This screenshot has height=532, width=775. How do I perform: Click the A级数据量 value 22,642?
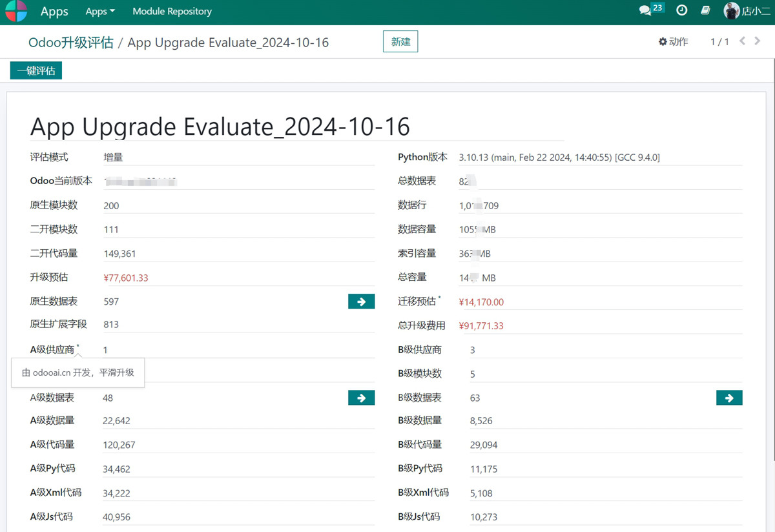click(x=116, y=421)
